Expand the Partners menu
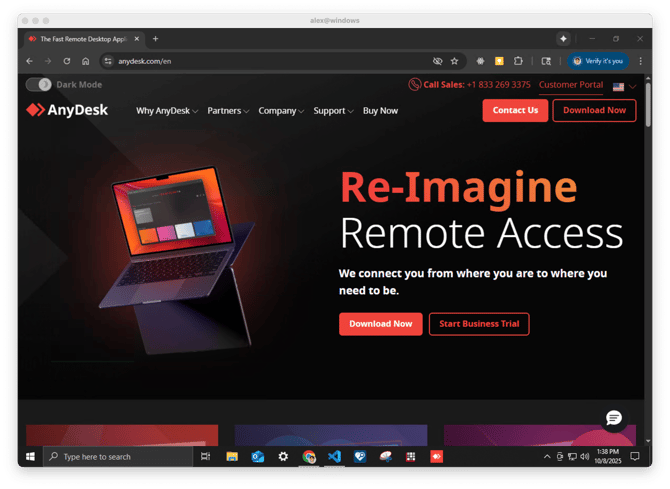The image size is (670, 489). (x=228, y=111)
